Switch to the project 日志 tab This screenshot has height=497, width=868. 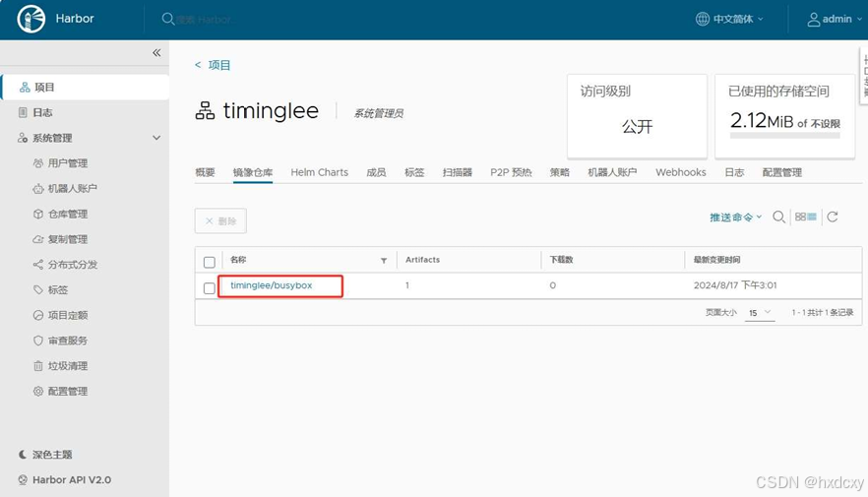click(734, 172)
